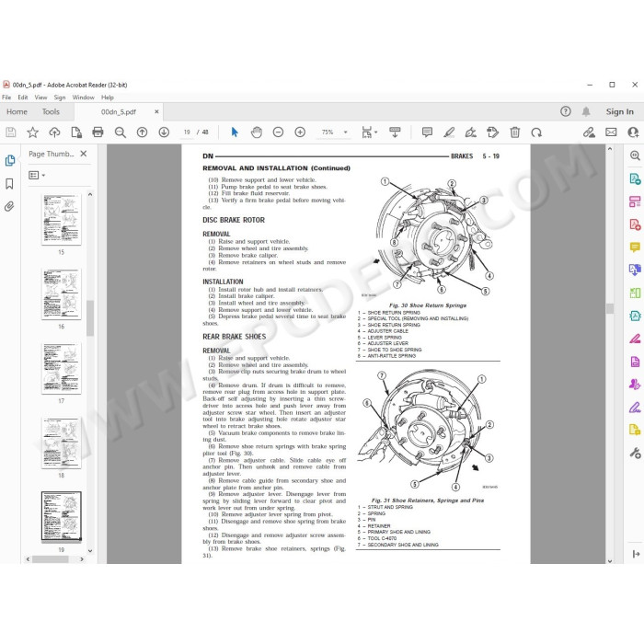The width and height of the screenshot is (644, 644).
Task: Open the Help menu
Action: pos(108,98)
